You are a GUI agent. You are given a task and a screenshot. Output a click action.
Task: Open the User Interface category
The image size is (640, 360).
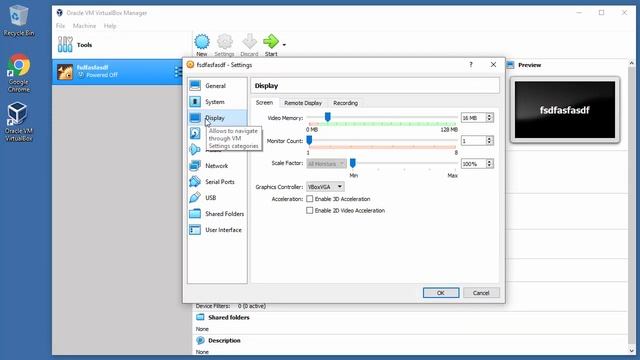[x=217, y=230]
